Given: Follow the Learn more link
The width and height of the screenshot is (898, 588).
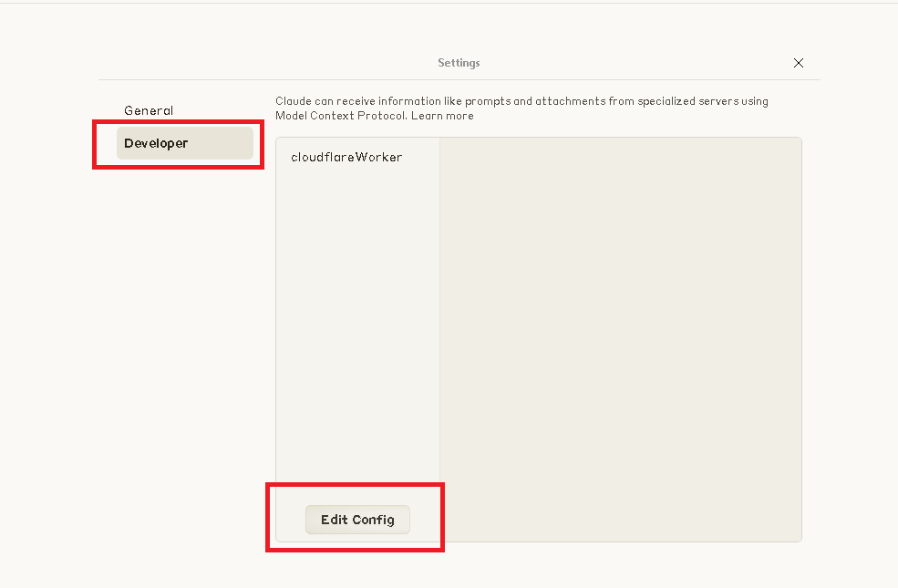Looking at the screenshot, I should (x=442, y=116).
